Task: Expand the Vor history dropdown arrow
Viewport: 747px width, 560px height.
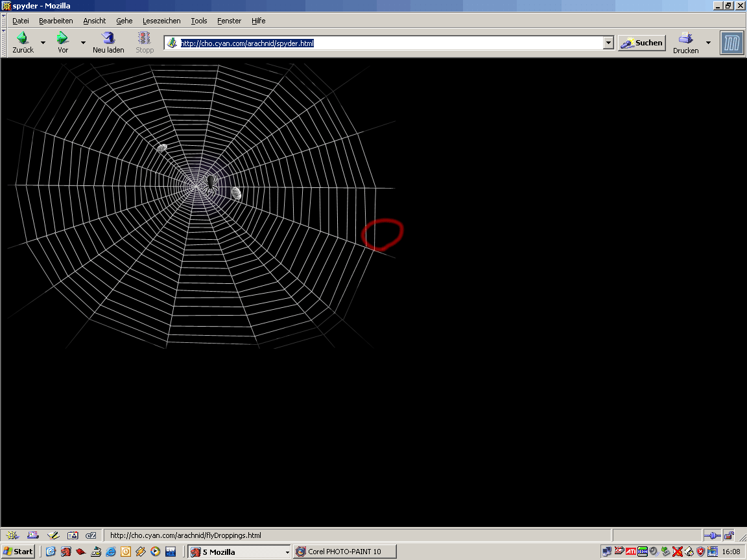Action: (x=83, y=43)
